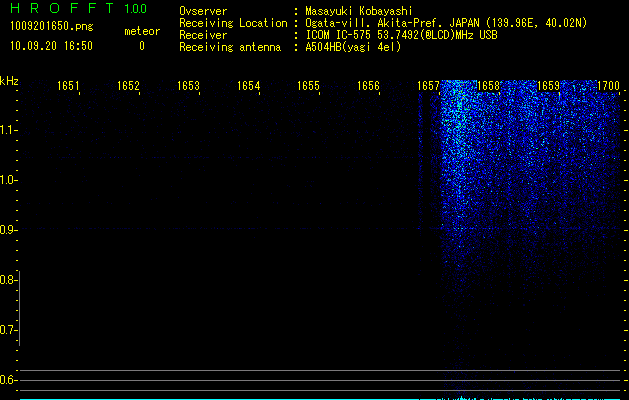The image size is (629, 400).
Task: Click the Ovserver field label
Action: [203, 11]
